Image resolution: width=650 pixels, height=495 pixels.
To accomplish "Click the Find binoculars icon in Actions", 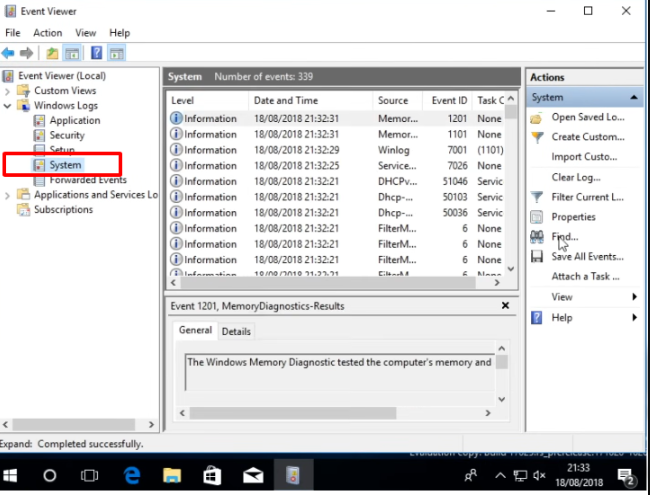I will (x=537, y=237).
